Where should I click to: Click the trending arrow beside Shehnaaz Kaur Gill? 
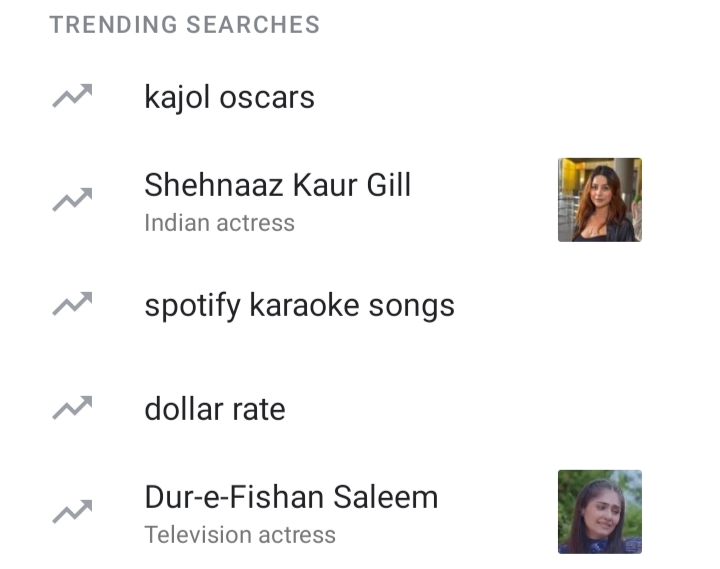(72, 200)
